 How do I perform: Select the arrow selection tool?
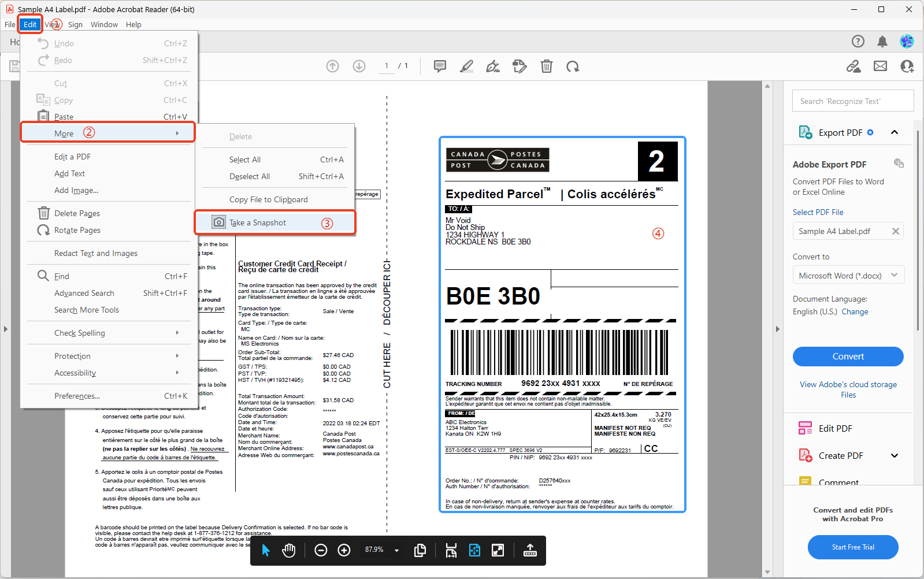click(266, 550)
